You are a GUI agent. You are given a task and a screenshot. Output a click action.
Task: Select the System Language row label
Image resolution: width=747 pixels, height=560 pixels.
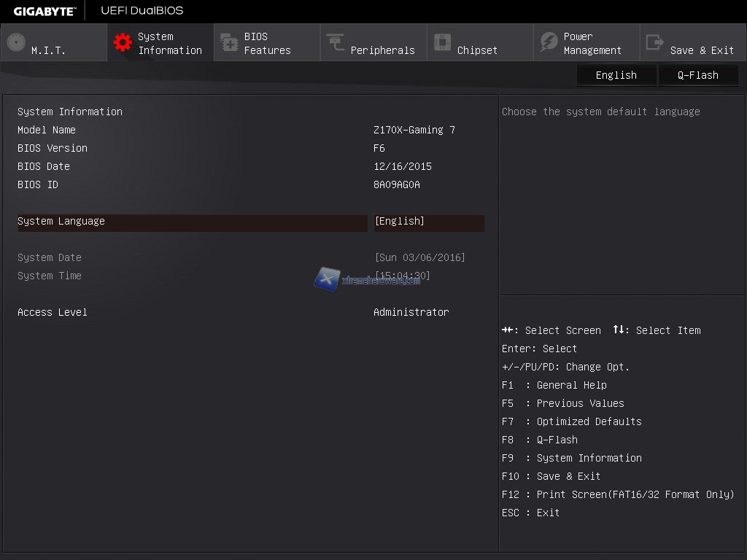point(61,222)
